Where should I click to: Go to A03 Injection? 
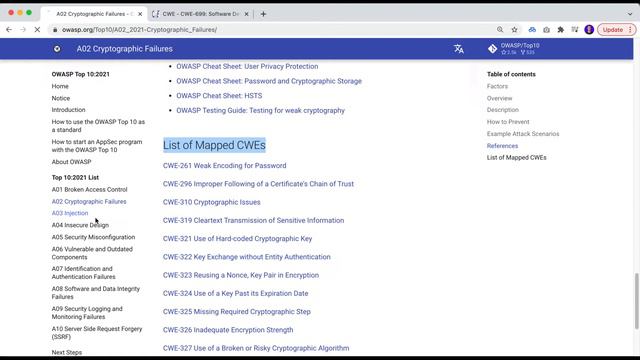pos(70,213)
